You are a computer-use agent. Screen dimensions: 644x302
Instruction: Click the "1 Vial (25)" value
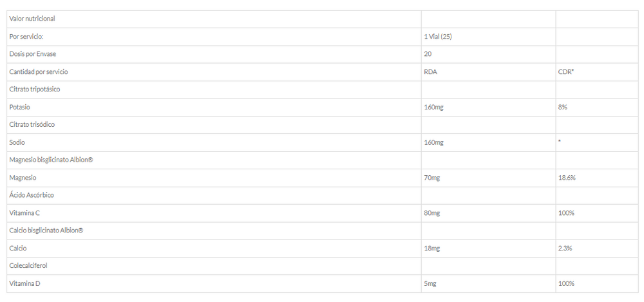click(438, 37)
